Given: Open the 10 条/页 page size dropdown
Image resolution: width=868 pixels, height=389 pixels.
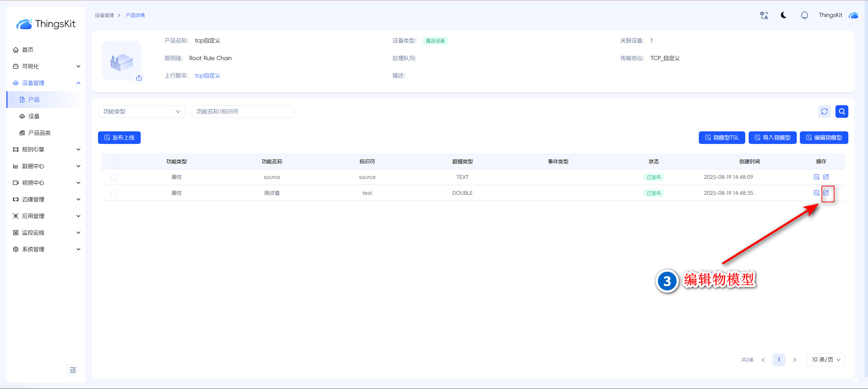Looking at the screenshot, I should 826,359.
